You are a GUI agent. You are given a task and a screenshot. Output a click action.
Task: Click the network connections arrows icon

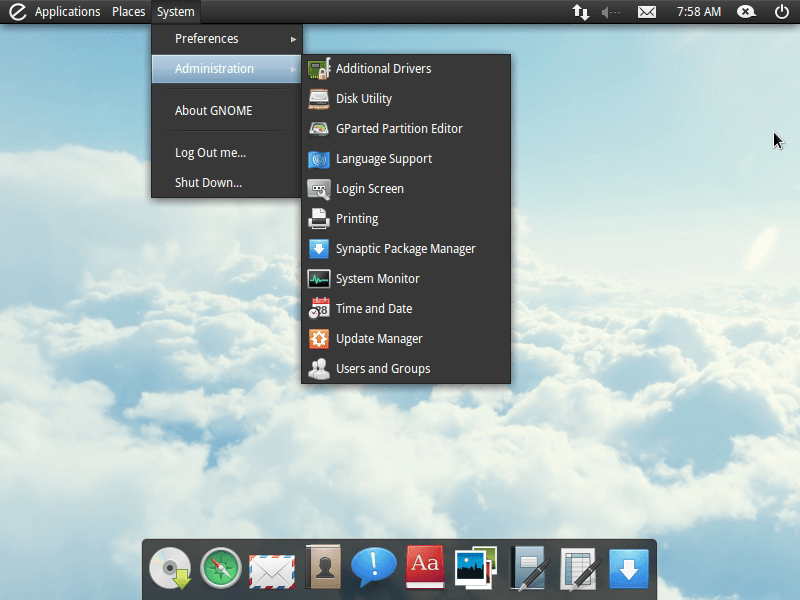click(x=581, y=12)
